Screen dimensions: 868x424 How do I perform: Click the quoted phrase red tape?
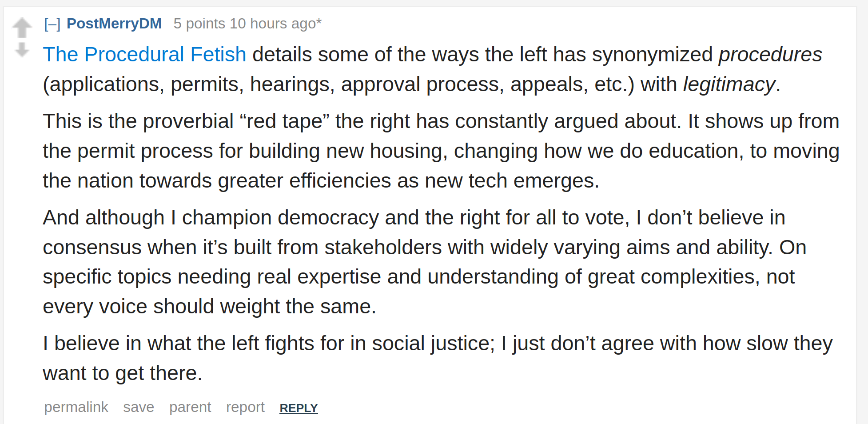point(284,121)
